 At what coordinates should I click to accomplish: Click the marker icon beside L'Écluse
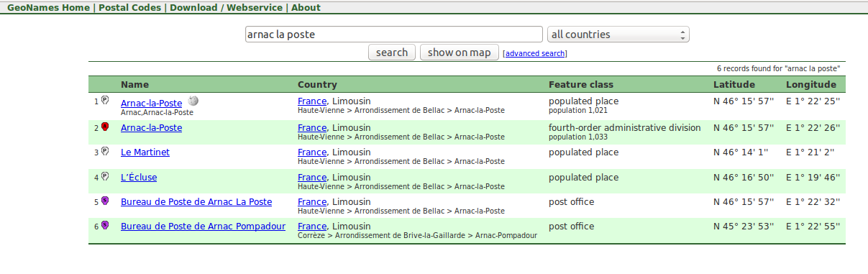104,176
